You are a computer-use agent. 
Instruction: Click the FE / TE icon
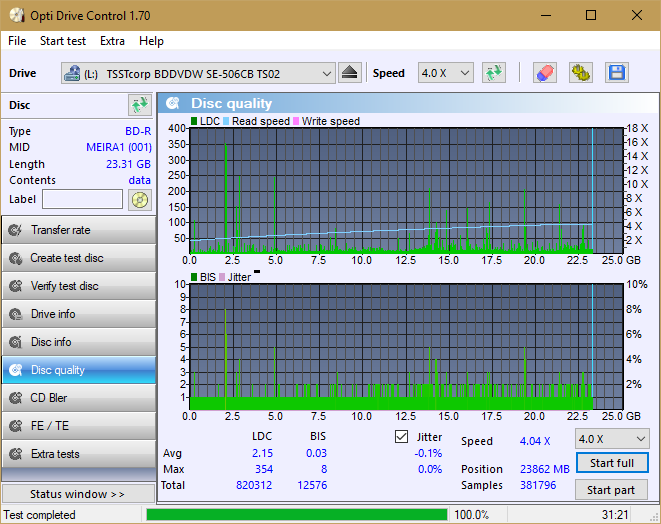(x=16, y=426)
